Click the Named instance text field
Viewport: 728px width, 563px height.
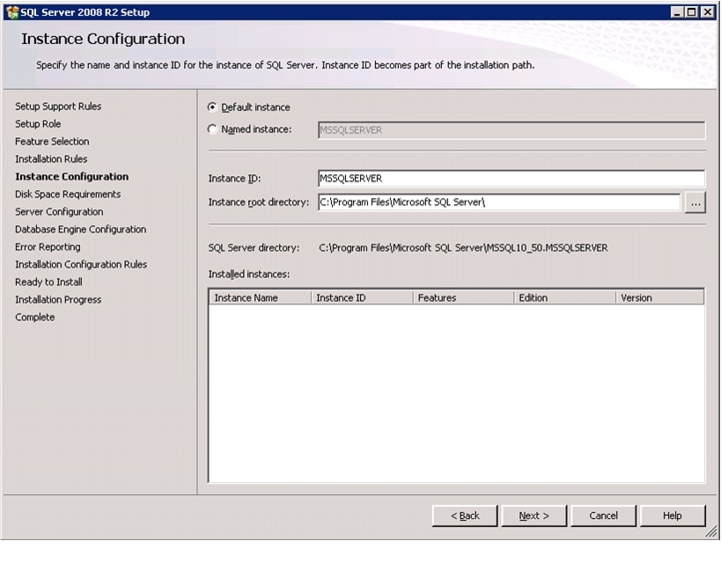pos(511,130)
